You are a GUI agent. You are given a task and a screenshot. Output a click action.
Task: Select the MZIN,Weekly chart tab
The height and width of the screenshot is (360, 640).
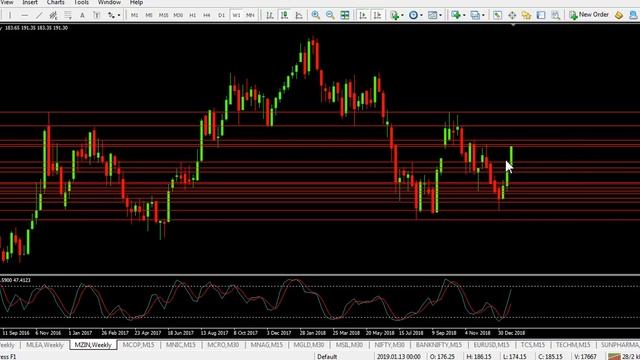point(93,345)
